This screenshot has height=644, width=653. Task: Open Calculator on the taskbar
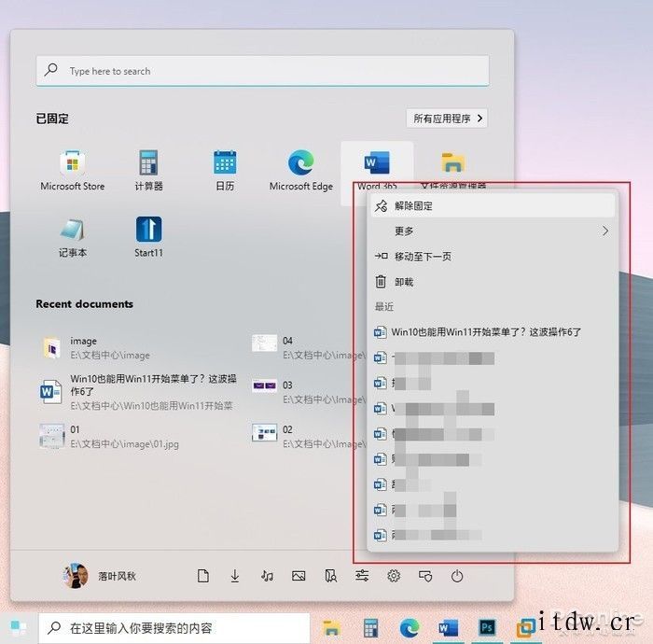point(370,628)
